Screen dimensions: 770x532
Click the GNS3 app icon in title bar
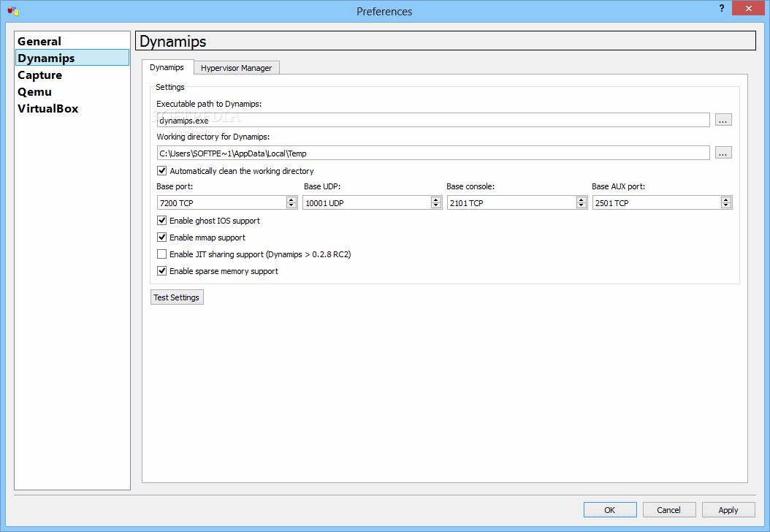tap(13, 10)
